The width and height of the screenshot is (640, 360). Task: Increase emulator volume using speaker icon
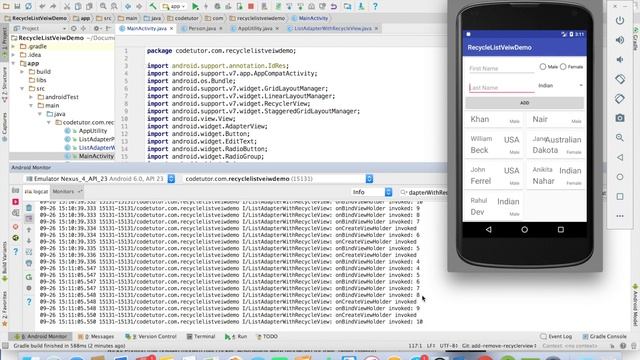(620, 40)
